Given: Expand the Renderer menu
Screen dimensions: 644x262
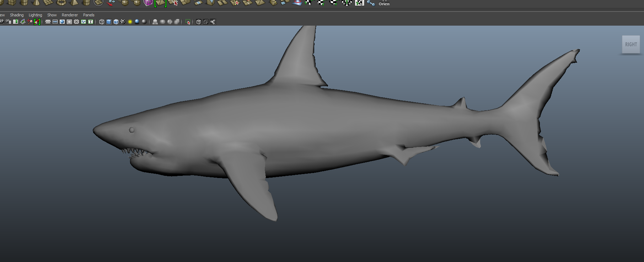Looking at the screenshot, I should 70,15.
